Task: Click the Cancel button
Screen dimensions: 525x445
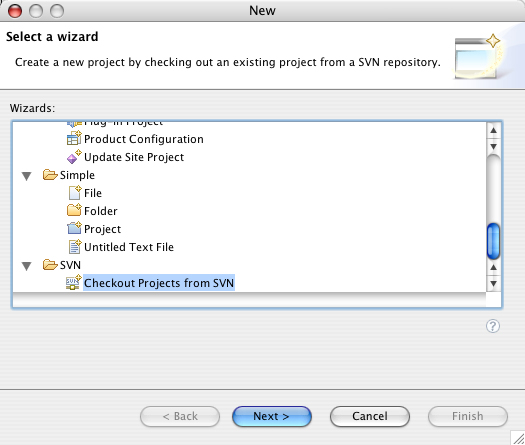Action: 370,416
